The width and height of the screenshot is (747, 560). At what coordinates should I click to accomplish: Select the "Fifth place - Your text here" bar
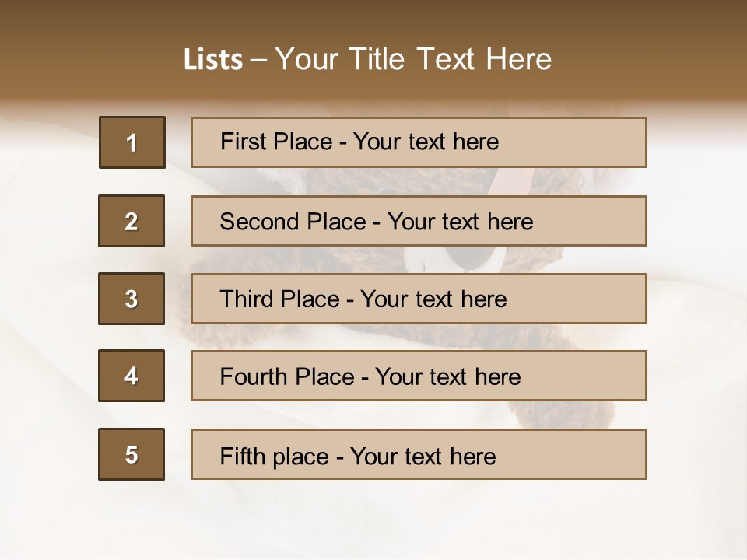419,454
